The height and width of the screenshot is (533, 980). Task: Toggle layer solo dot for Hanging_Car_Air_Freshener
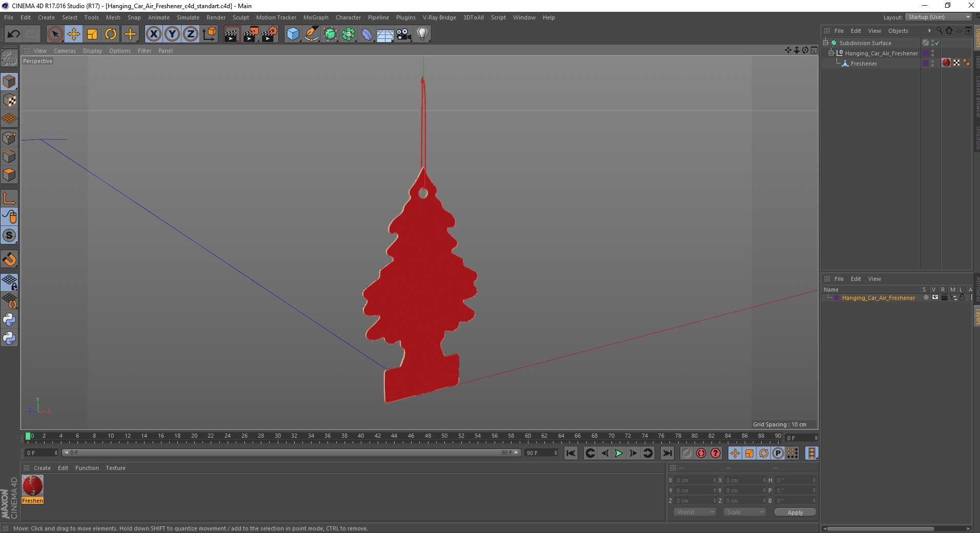point(926,298)
